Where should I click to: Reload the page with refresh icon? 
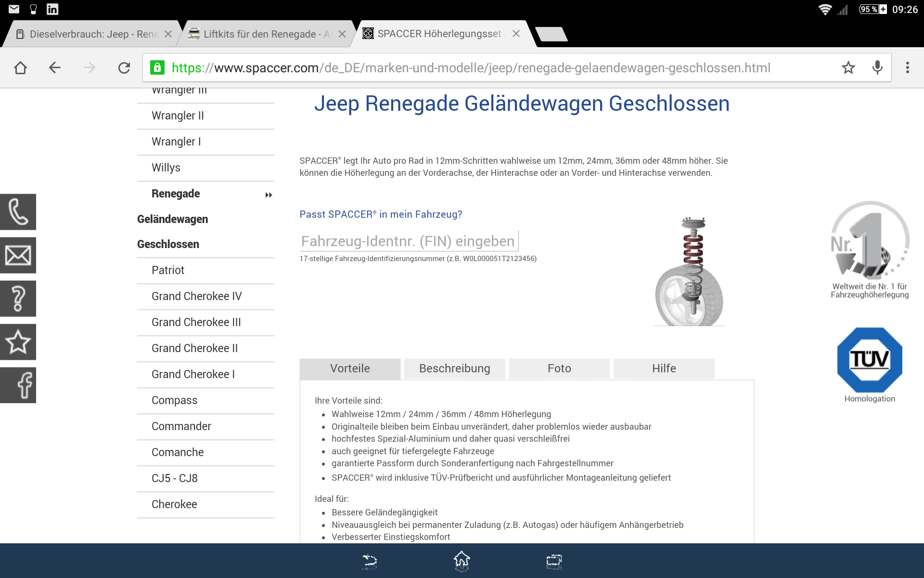click(124, 68)
